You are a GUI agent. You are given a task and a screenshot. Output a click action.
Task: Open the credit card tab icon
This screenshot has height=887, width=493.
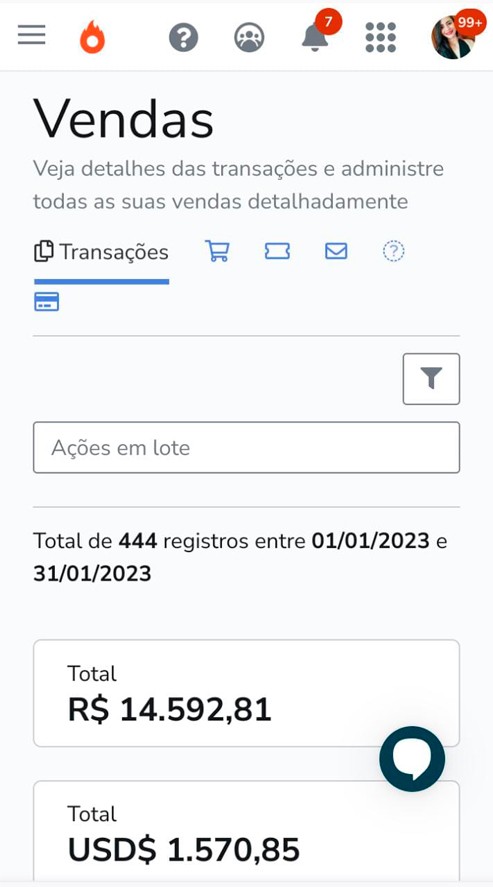46,302
